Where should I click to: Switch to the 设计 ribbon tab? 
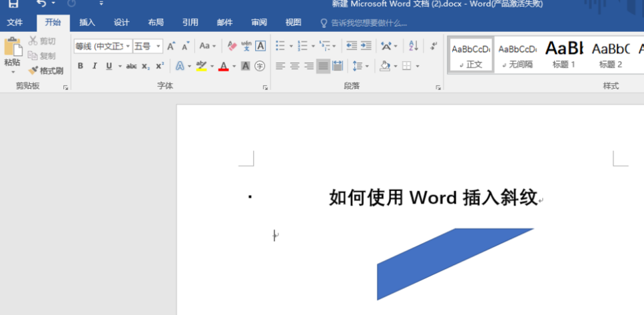pos(122,23)
